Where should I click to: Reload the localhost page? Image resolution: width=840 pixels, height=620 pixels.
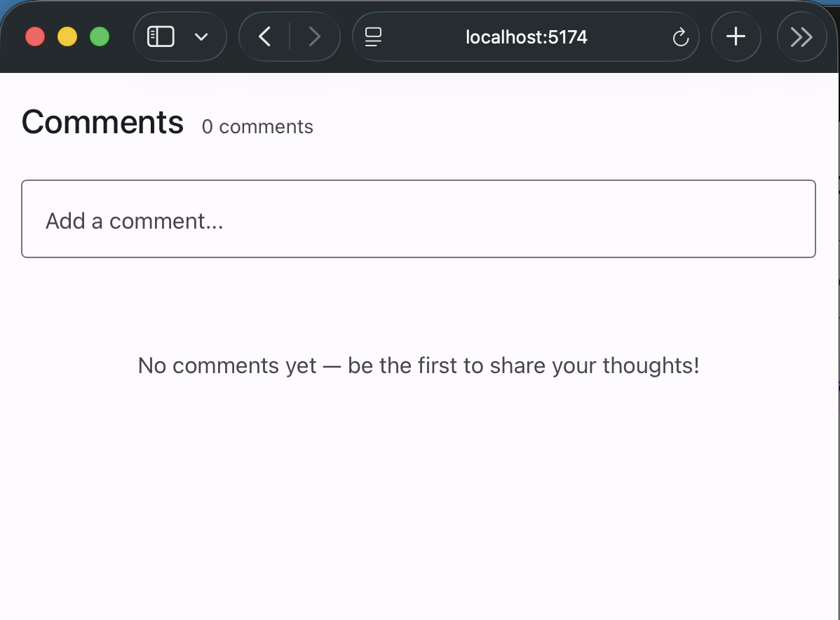pos(680,37)
